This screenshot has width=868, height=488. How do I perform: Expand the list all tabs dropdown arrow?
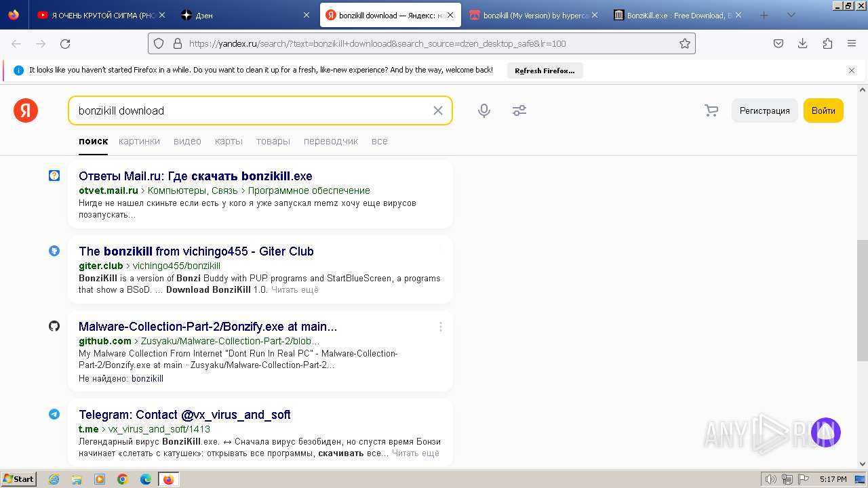791,15
